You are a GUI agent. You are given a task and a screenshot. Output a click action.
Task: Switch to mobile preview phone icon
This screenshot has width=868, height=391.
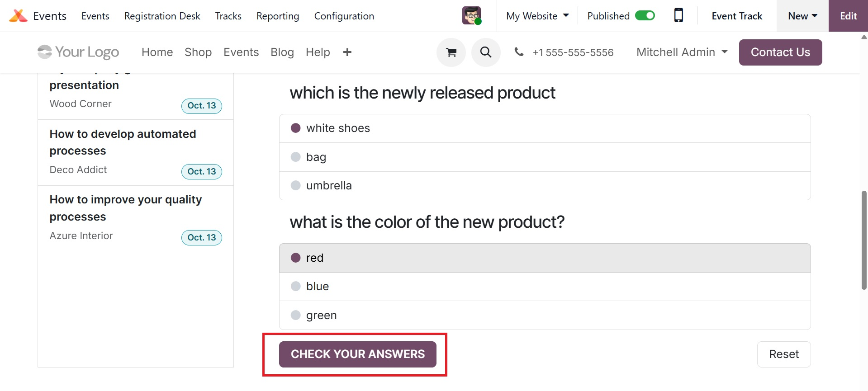678,16
